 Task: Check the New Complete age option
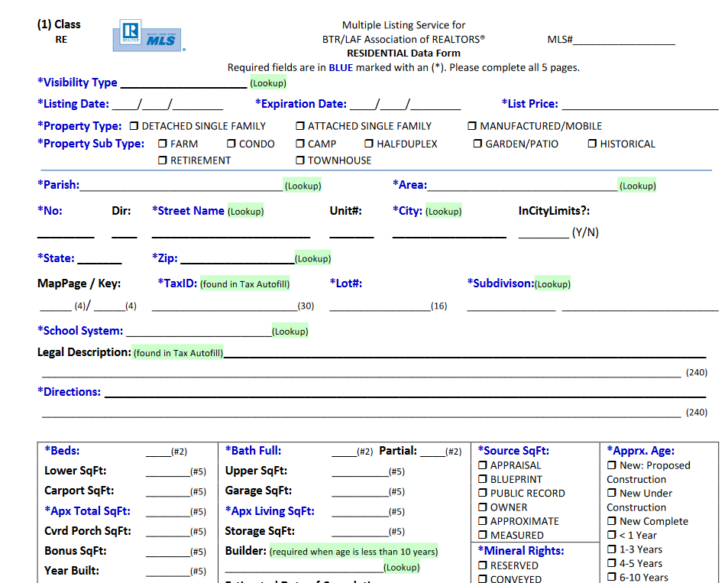click(x=612, y=521)
